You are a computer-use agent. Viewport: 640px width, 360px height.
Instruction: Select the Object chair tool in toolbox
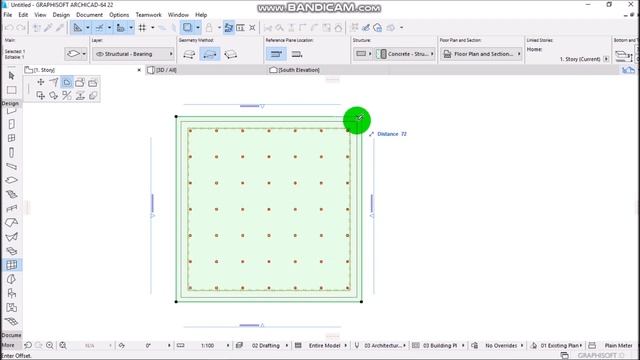coord(11,293)
